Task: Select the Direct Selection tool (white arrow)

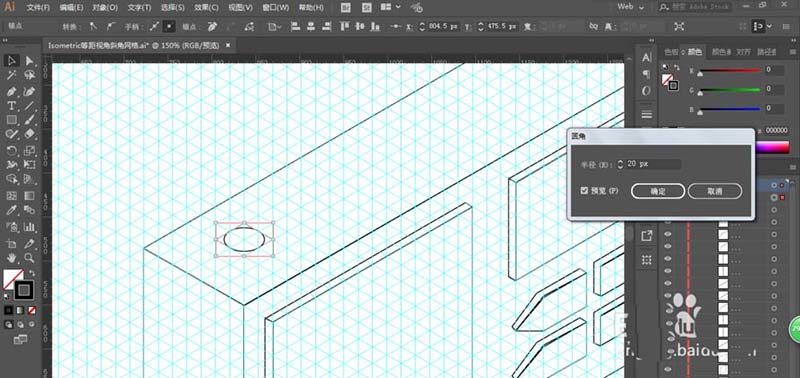Action: (30, 61)
